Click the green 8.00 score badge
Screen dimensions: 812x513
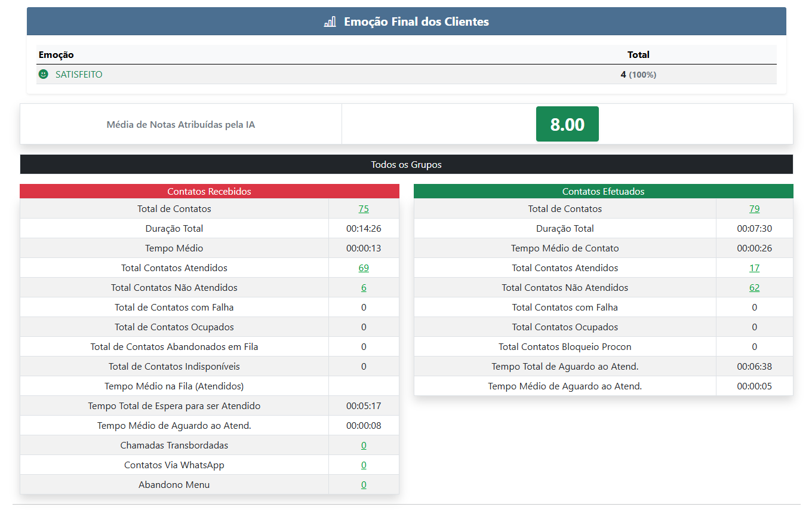pos(567,124)
